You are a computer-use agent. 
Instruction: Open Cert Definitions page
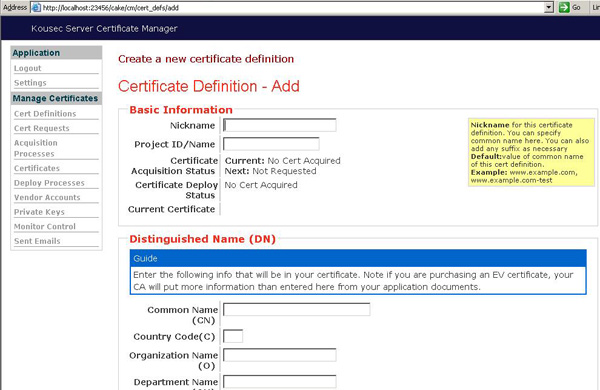[x=45, y=114]
